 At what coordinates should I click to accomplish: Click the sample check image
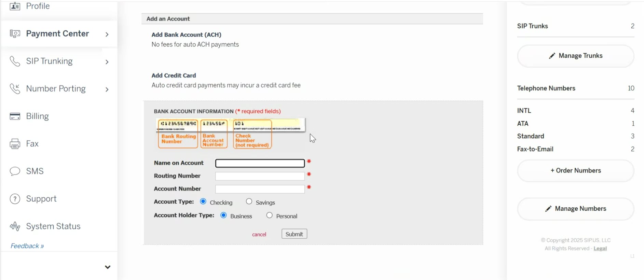click(x=231, y=134)
